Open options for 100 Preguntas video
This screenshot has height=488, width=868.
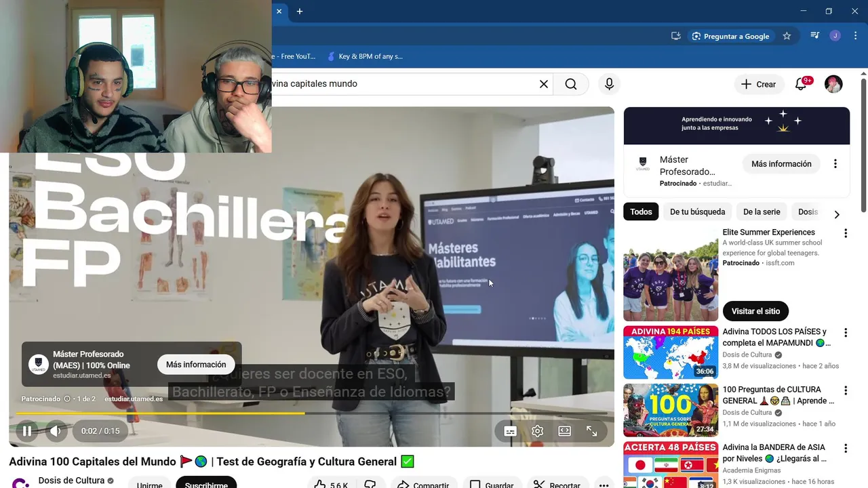pos(846,390)
